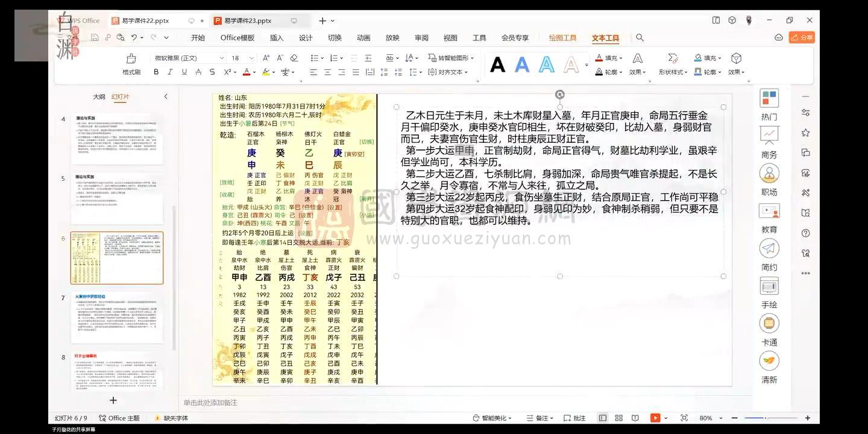
Task: Switch to the 插入 ribbon tab
Action: pyautogui.click(x=276, y=37)
